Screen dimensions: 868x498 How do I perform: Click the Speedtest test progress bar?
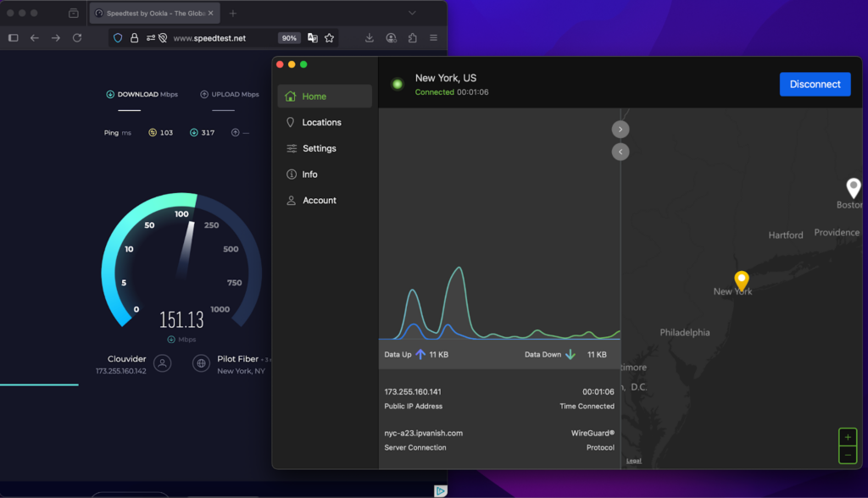tap(39, 385)
